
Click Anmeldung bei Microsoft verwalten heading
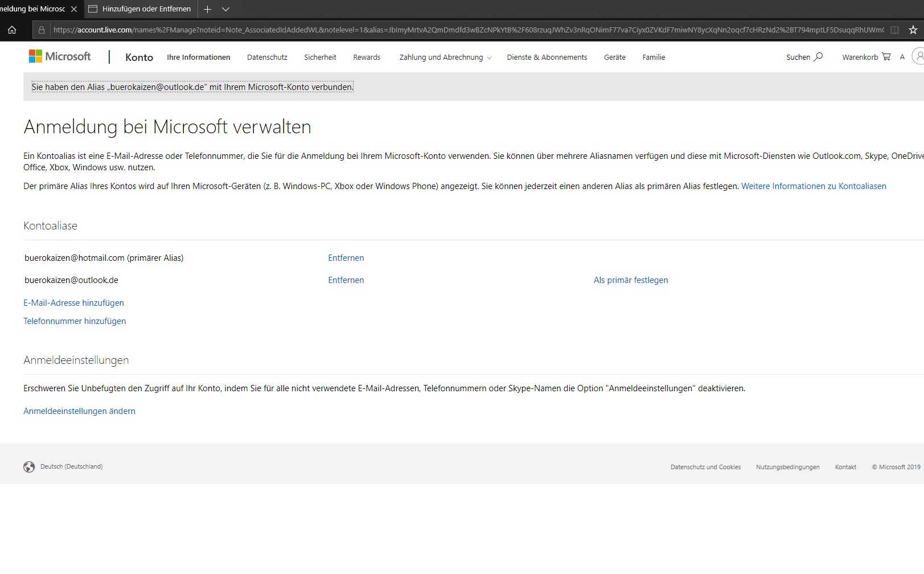coord(167,126)
